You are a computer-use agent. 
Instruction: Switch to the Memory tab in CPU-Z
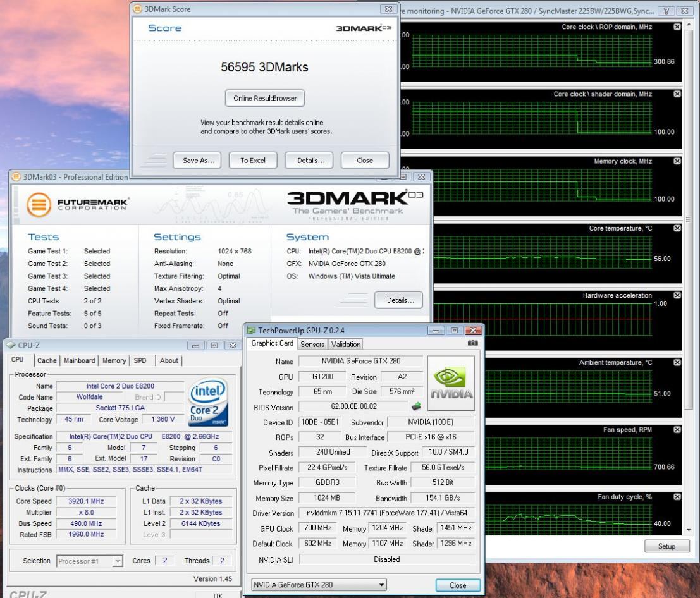click(114, 360)
